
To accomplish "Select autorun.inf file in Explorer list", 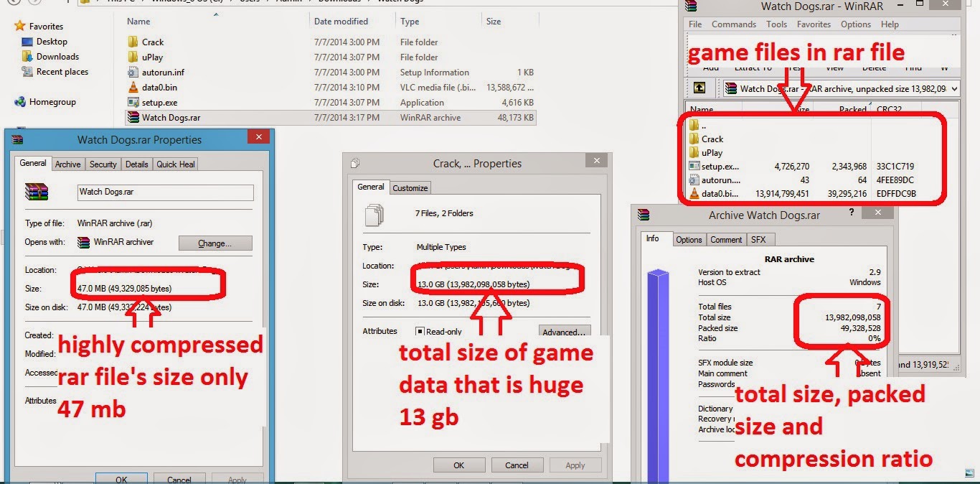I will [x=163, y=73].
